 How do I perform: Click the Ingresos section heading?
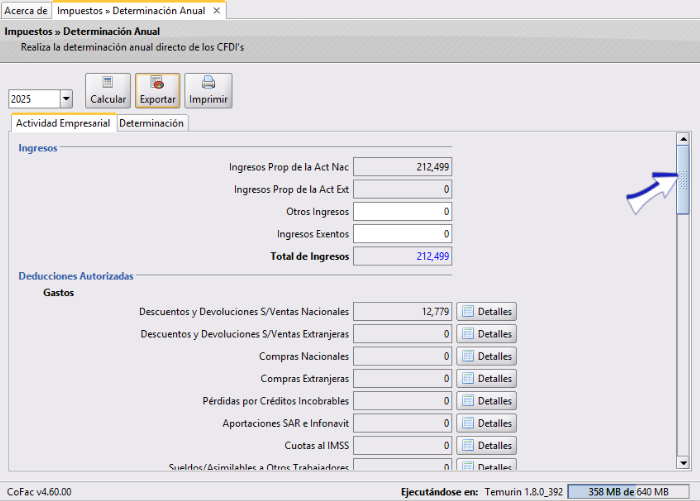pyautogui.click(x=38, y=148)
